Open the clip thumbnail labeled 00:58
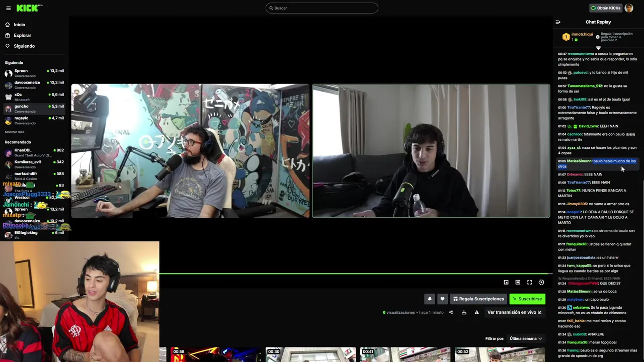644x362 pixels. click(x=215, y=354)
